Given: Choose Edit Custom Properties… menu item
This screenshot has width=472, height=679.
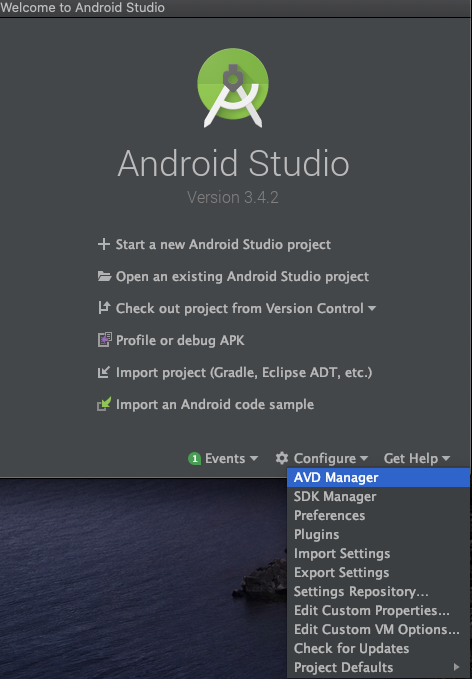Looking at the screenshot, I should tap(378, 611).
